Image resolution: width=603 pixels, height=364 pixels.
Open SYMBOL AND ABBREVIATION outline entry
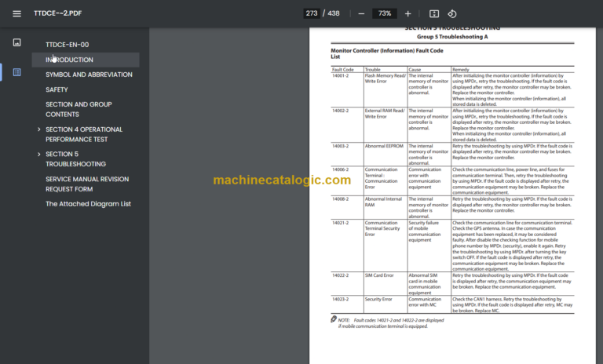point(89,75)
